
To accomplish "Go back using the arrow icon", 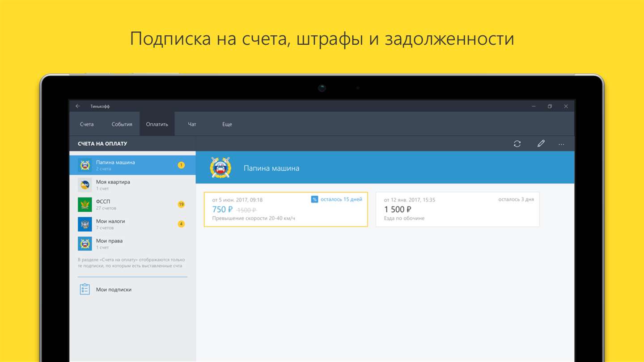I will (x=78, y=106).
